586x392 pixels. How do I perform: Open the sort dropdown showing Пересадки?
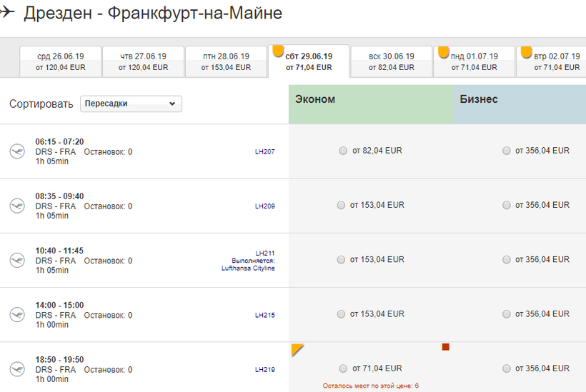click(131, 104)
